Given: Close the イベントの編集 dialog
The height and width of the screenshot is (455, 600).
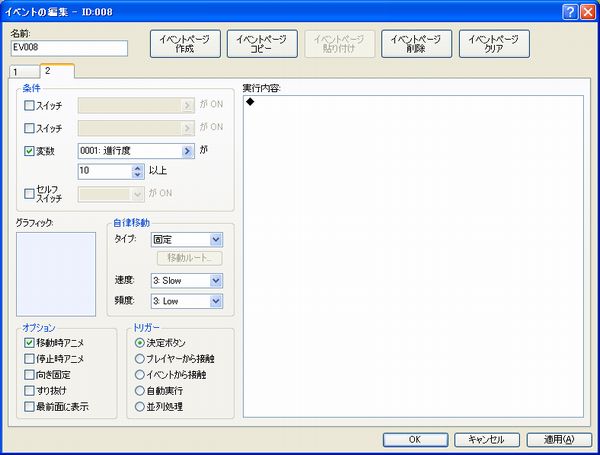Looking at the screenshot, I should (588, 12).
